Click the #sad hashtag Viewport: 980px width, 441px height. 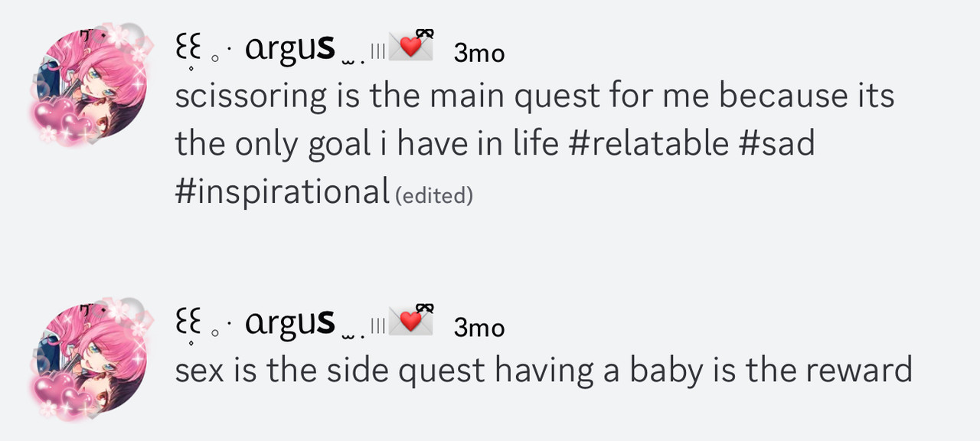click(776, 143)
